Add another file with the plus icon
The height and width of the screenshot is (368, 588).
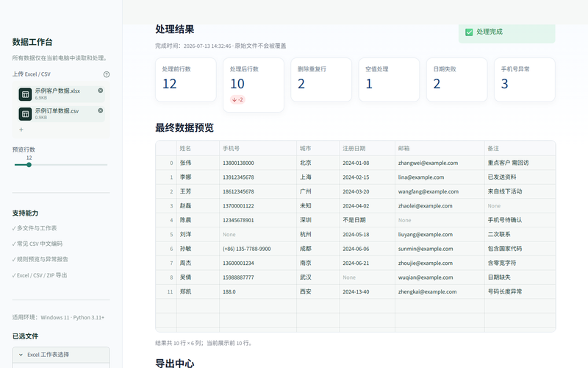21,130
